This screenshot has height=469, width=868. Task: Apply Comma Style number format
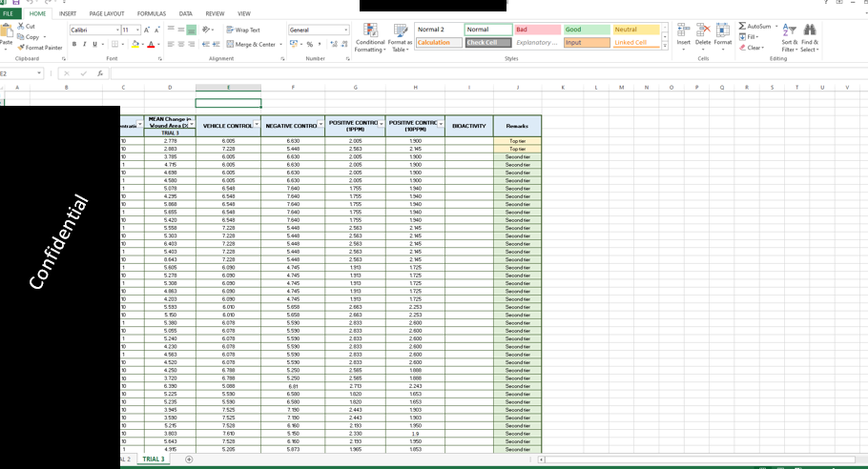tap(320, 44)
